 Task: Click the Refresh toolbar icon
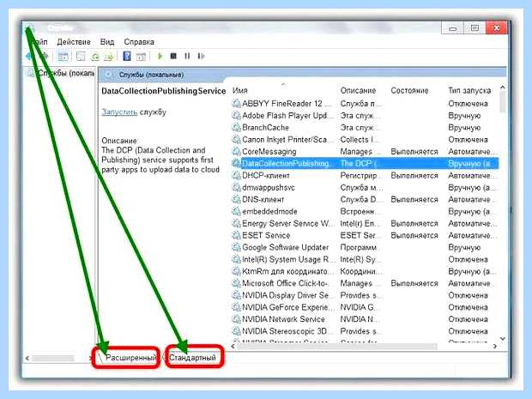click(95, 57)
